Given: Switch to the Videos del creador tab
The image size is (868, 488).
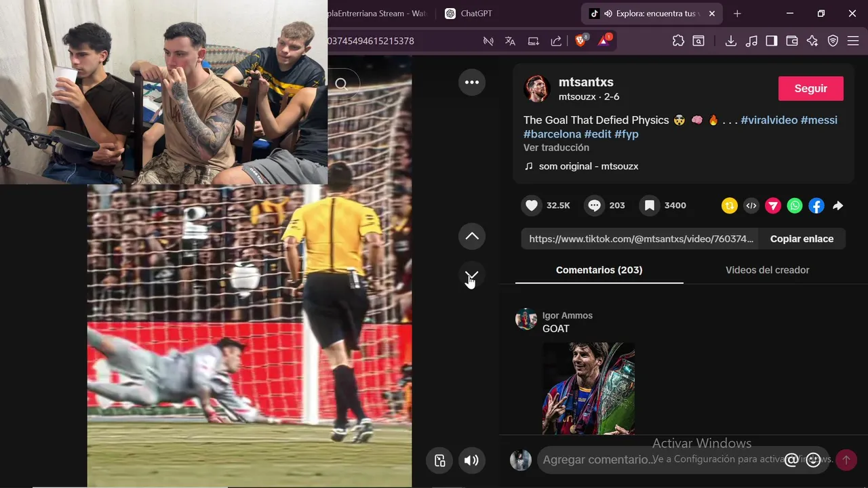Looking at the screenshot, I should tap(767, 270).
